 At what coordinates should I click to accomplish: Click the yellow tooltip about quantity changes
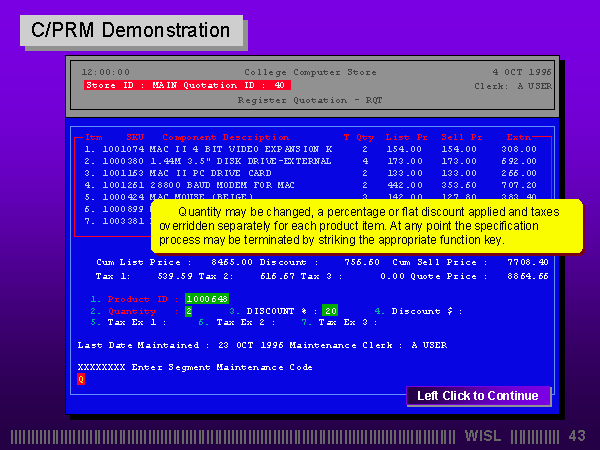point(367,226)
